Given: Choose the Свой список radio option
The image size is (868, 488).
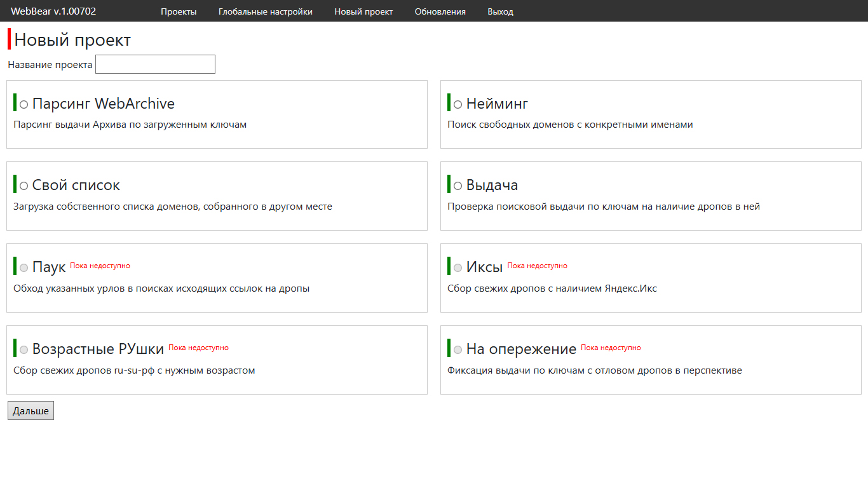Looking at the screenshot, I should tap(24, 186).
